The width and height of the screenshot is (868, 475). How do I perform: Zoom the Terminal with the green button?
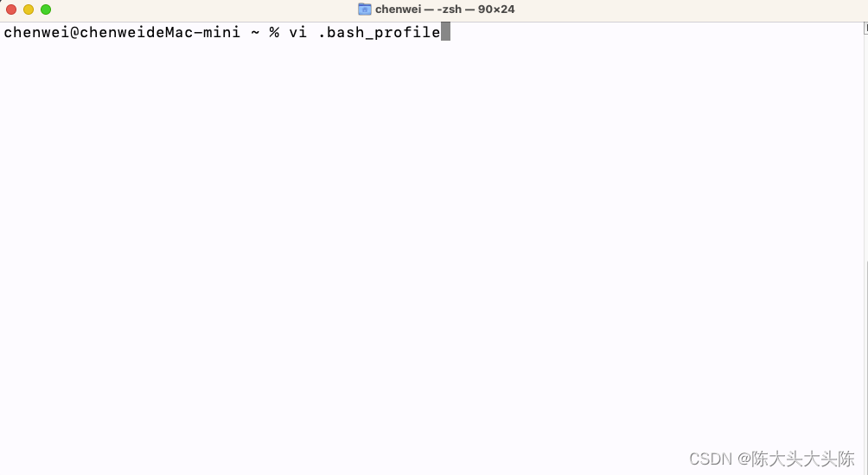point(46,10)
